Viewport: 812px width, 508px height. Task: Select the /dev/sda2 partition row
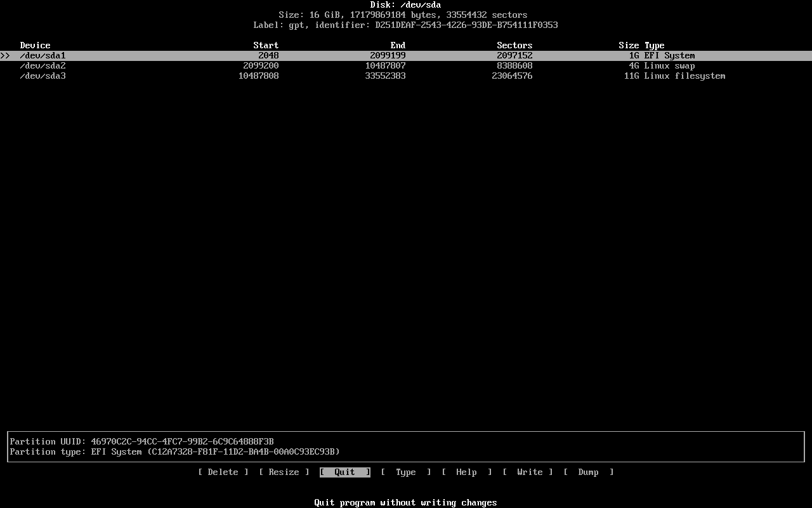43,65
